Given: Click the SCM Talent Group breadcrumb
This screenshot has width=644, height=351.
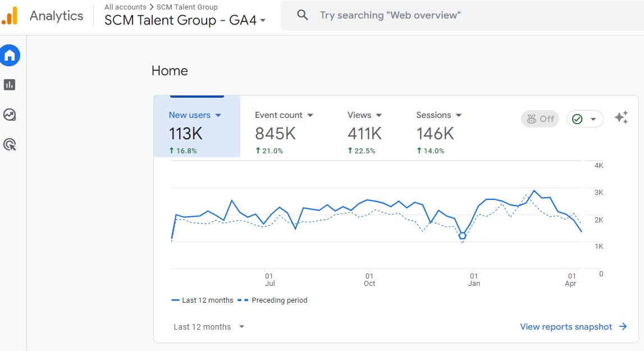Looking at the screenshot, I should point(187,7).
